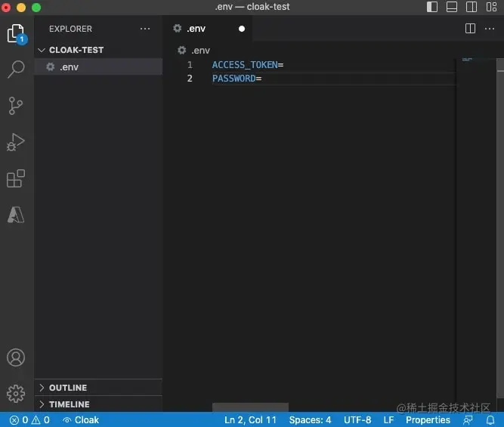Click the unsaved dot on .env tab
504x427 pixels.
click(242, 29)
